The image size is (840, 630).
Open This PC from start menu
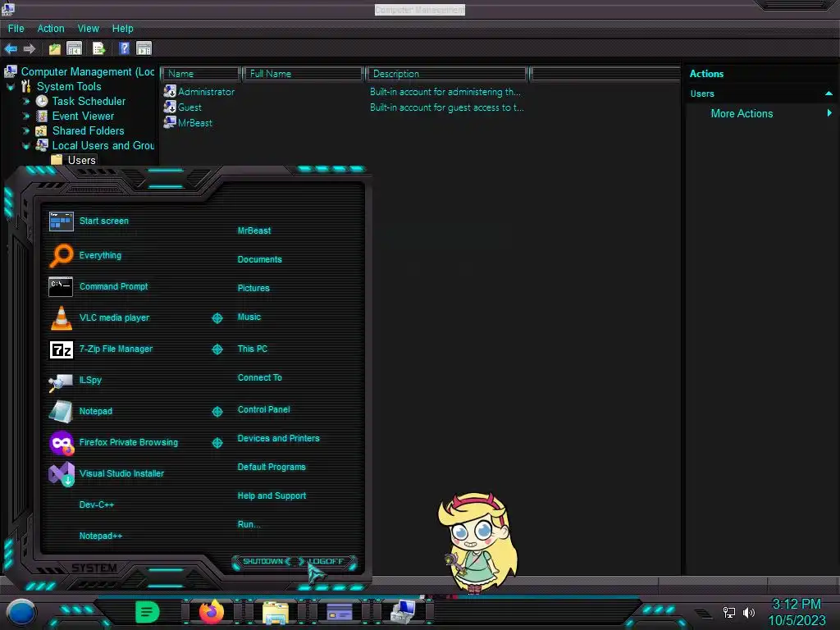[253, 349]
